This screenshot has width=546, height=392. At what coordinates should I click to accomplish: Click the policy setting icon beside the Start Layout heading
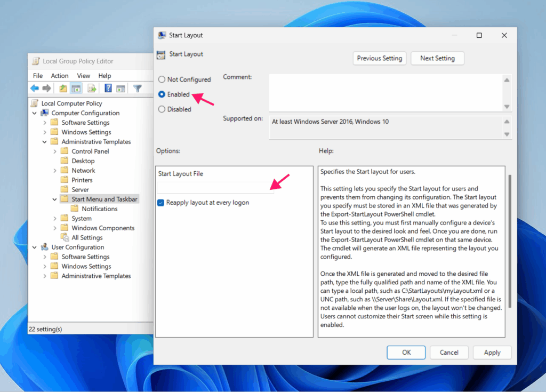[x=161, y=55]
